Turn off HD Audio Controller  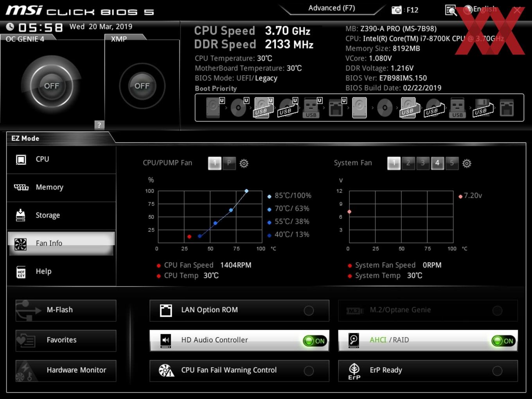315,341
